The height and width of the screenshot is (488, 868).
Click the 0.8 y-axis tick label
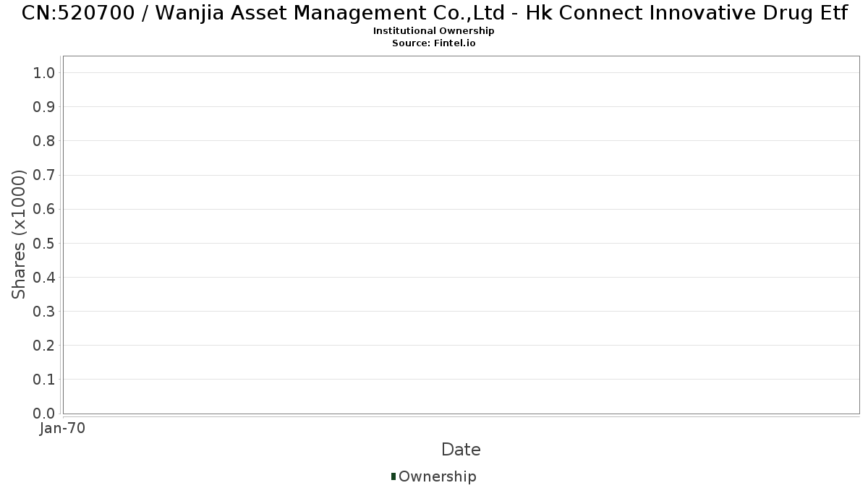[44, 140]
